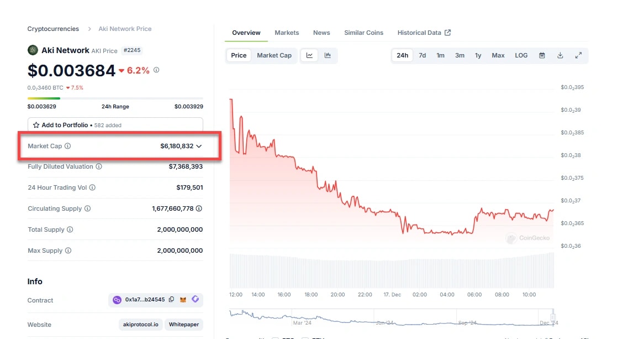
Task: Open the Historical Data tab
Action: 424,33
